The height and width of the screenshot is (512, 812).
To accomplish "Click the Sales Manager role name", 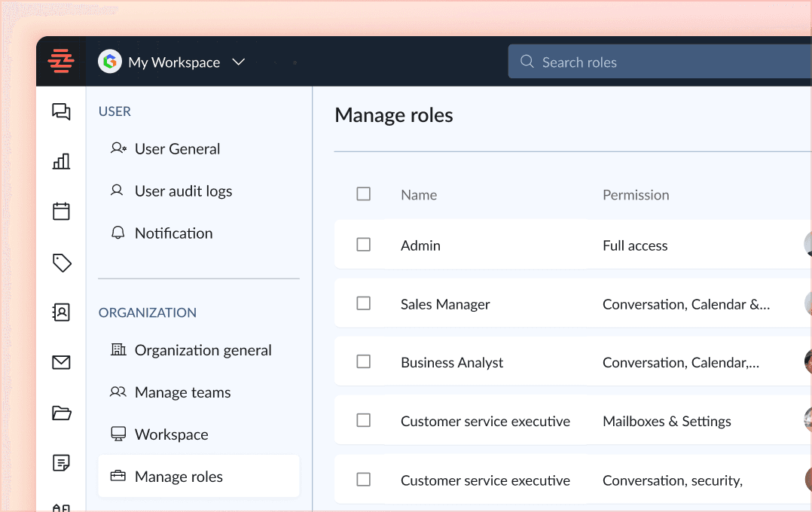I will point(445,304).
